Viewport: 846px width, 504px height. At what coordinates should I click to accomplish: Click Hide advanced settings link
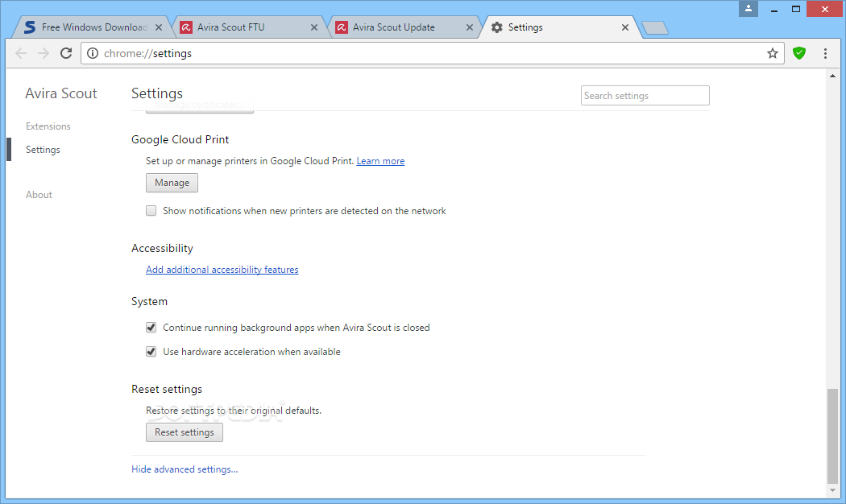185,469
